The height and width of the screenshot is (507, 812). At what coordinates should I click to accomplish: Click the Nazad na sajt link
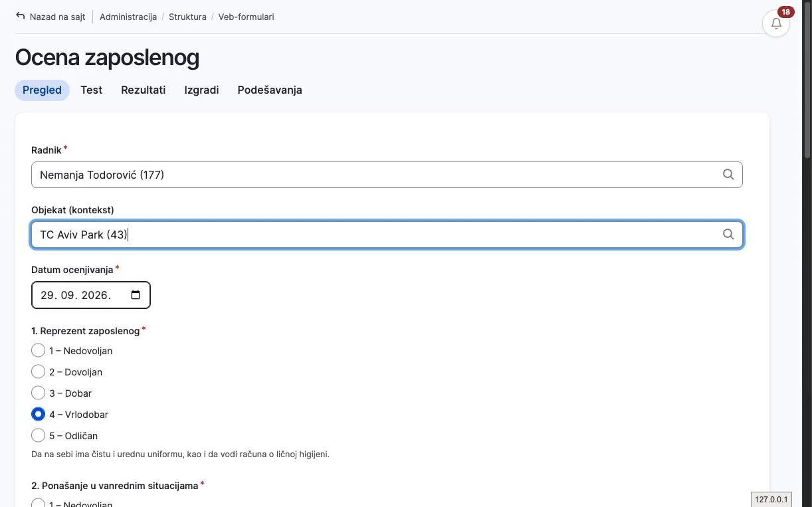point(57,17)
